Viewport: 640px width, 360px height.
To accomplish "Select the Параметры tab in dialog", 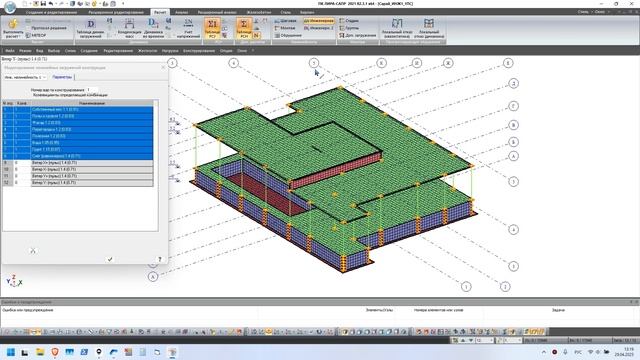I will (x=62, y=77).
